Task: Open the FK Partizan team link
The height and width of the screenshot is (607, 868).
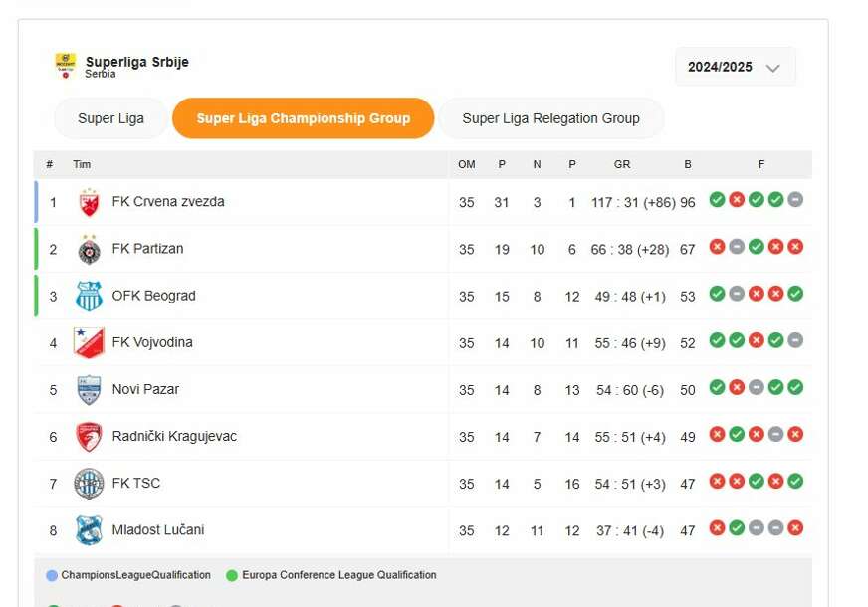Action: click(x=147, y=249)
